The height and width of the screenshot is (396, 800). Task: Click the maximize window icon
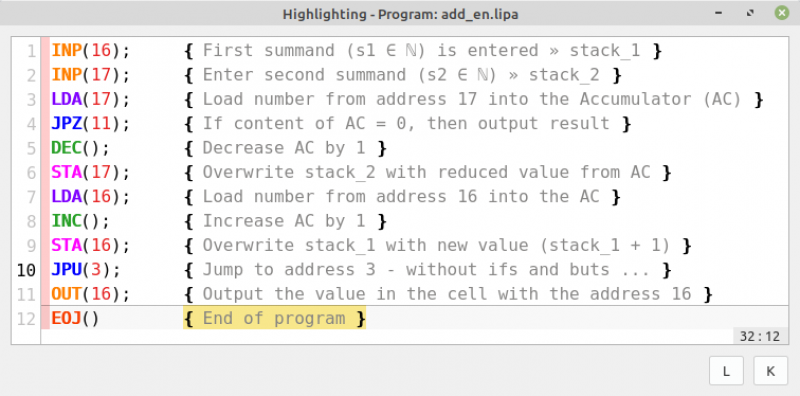point(750,13)
